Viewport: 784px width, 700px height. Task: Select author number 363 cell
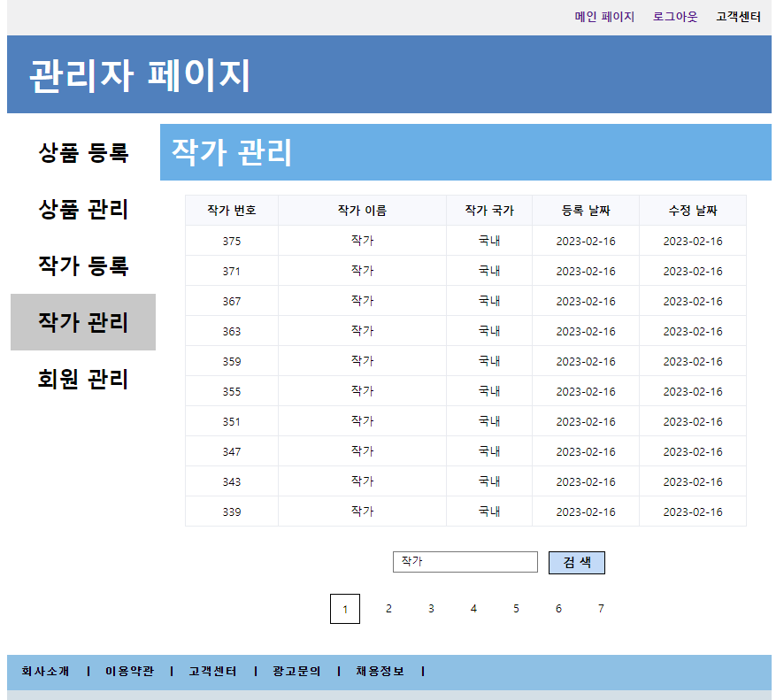pyautogui.click(x=232, y=331)
